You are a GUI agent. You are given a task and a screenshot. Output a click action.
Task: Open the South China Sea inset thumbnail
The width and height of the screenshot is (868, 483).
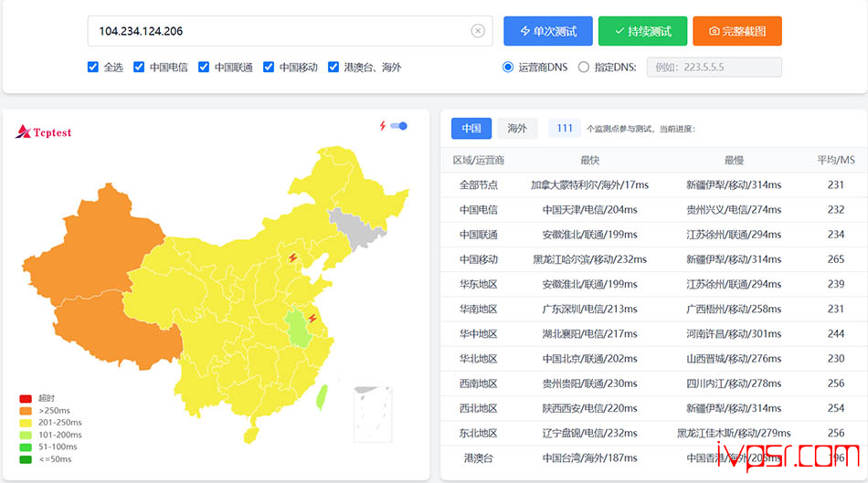point(373,414)
